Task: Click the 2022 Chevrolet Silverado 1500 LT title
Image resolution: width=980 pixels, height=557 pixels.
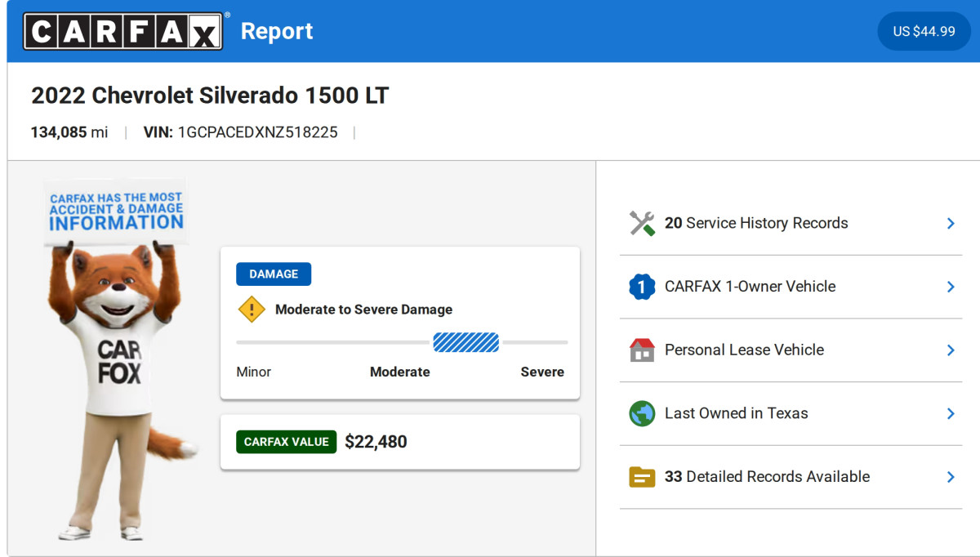Action: tap(210, 96)
